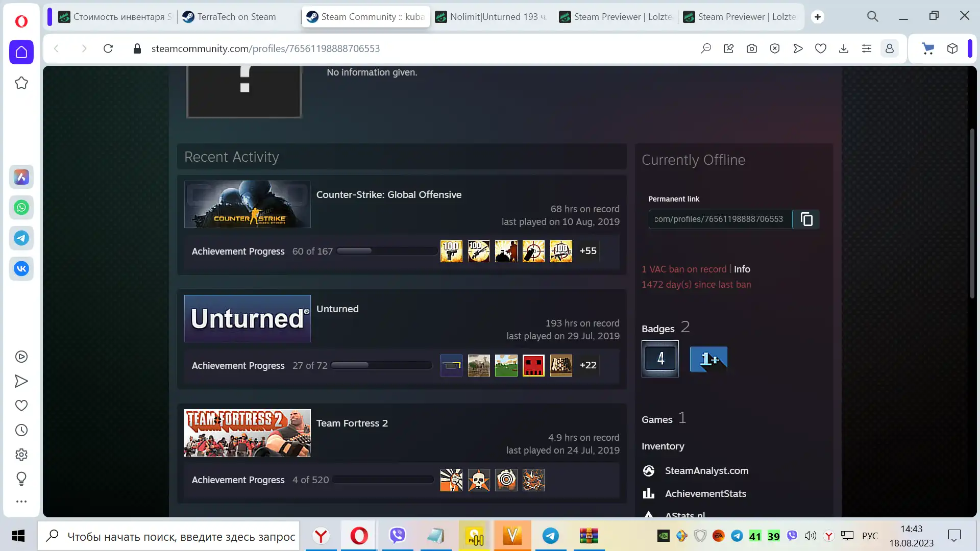Reload the current Steam page
Screen dimensions: 980x551
pyautogui.click(x=108, y=48)
